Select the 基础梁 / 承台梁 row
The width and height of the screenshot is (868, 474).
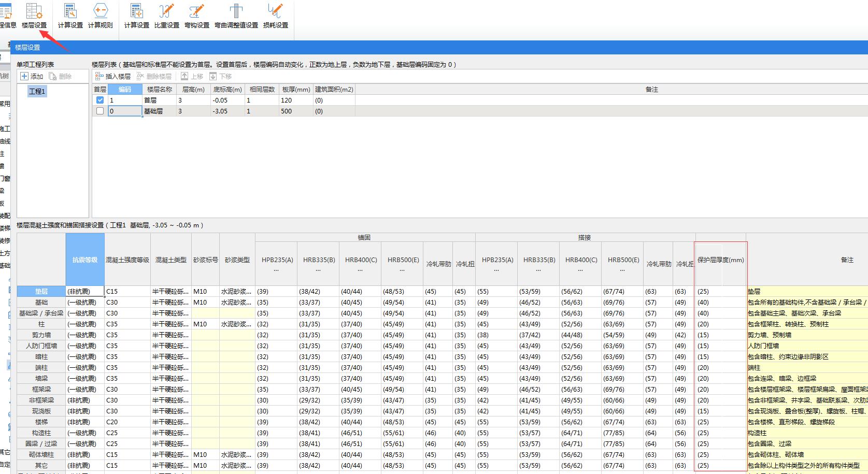click(41, 313)
